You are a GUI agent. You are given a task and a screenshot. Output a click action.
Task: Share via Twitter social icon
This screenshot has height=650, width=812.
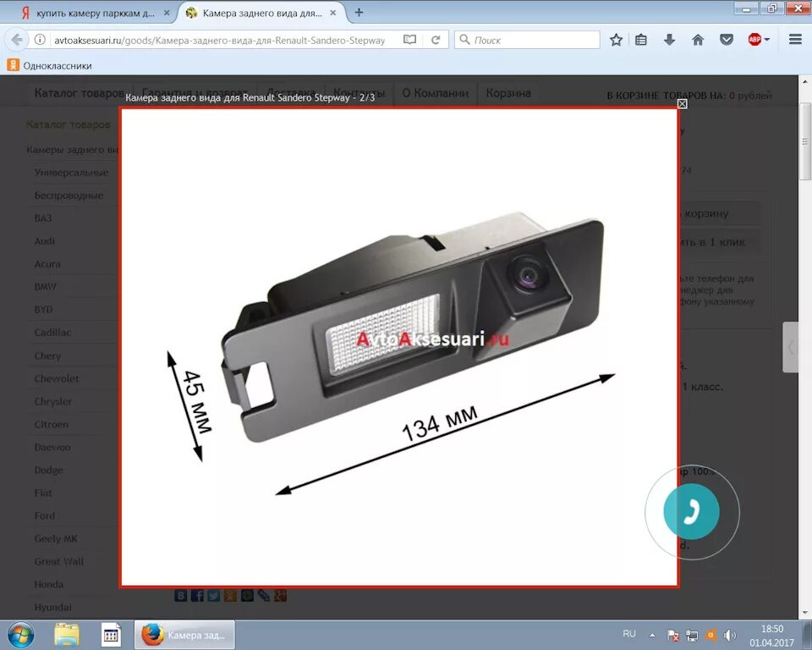click(x=214, y=595)
